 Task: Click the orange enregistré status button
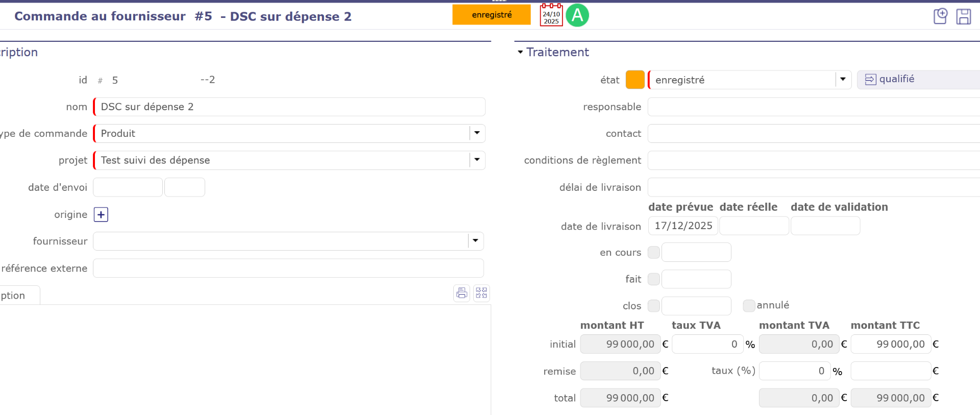pyautogui.click(x=491, y=15)
